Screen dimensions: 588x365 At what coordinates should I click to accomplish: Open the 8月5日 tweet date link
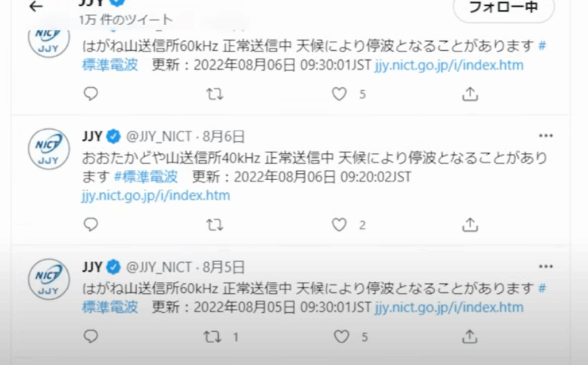coord(223,267)
